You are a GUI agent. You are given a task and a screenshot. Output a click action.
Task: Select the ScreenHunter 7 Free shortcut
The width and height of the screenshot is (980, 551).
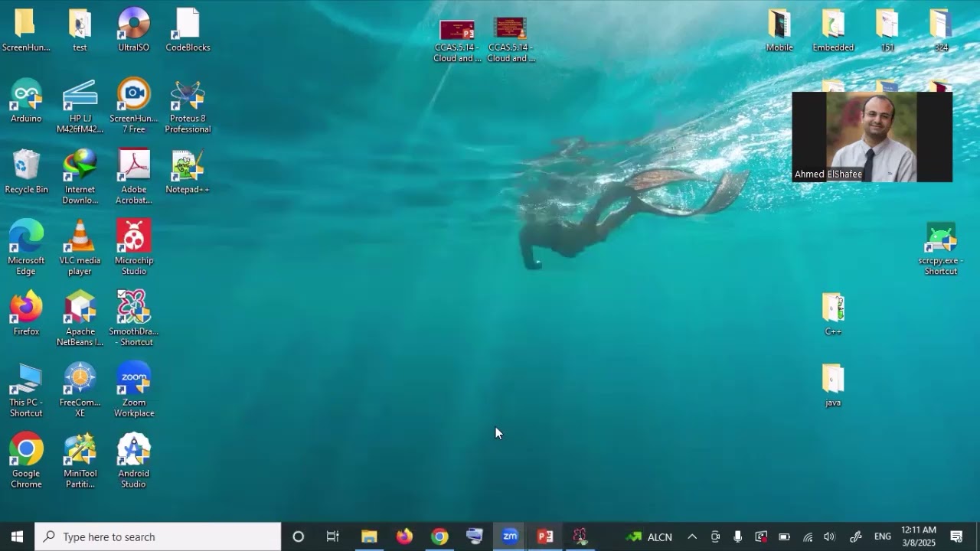point(134,106)
